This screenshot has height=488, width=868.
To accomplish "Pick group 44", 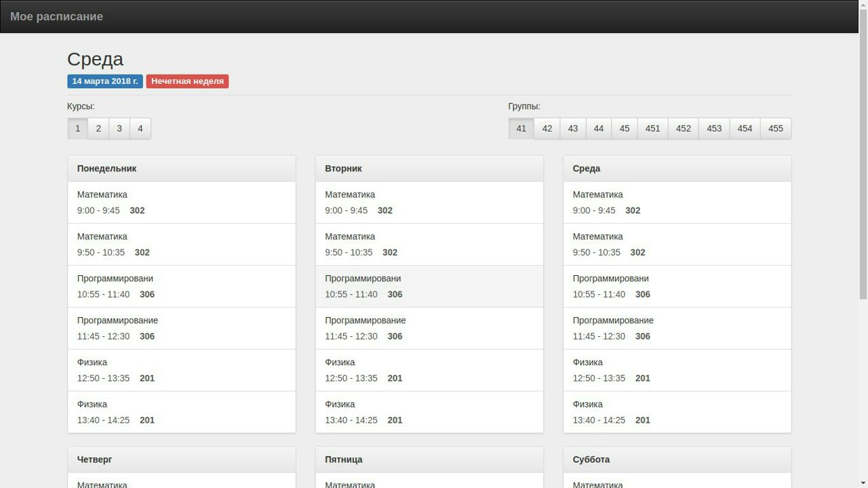I will coord(599,128).
